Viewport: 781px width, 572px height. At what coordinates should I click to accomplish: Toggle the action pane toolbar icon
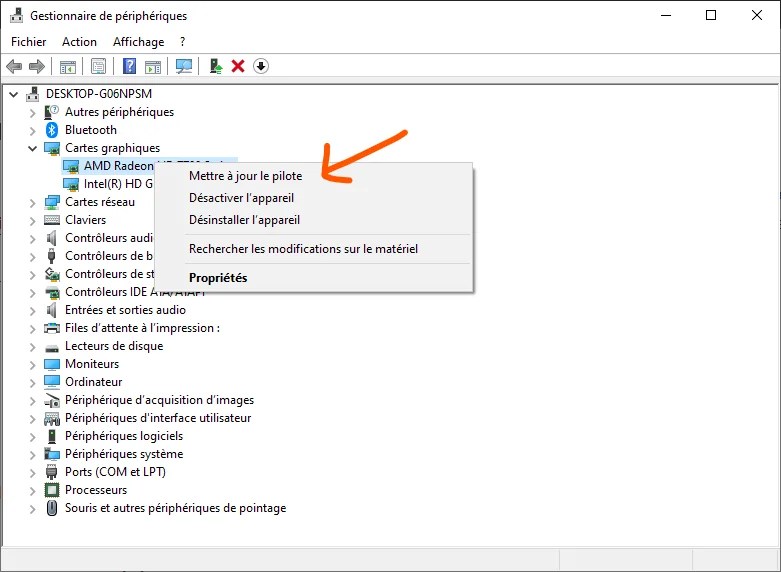(153, 66)
